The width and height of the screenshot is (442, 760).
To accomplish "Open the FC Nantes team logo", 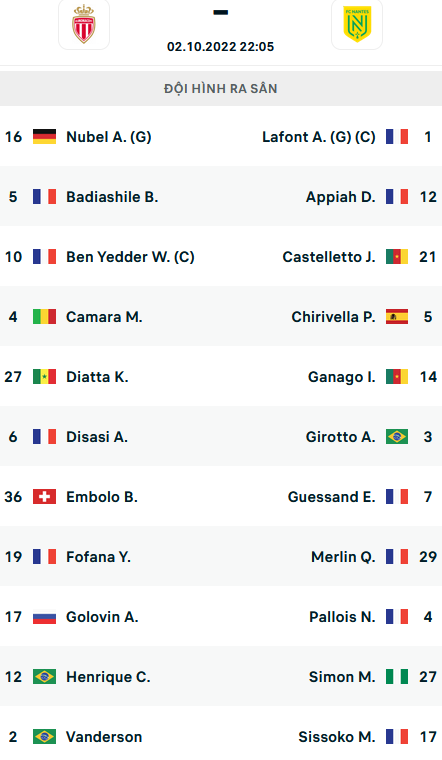I will tap(357, 24).
